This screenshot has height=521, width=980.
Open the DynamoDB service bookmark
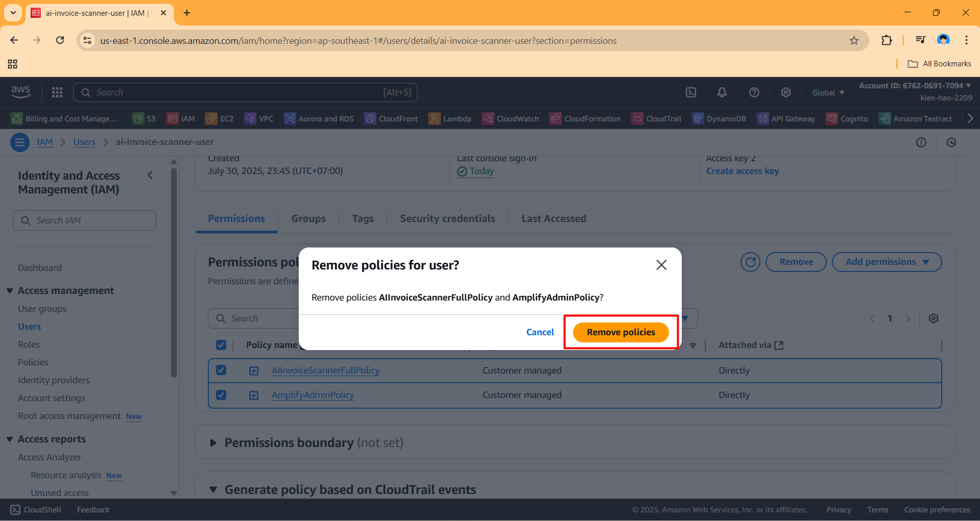(x=719, y=118)
